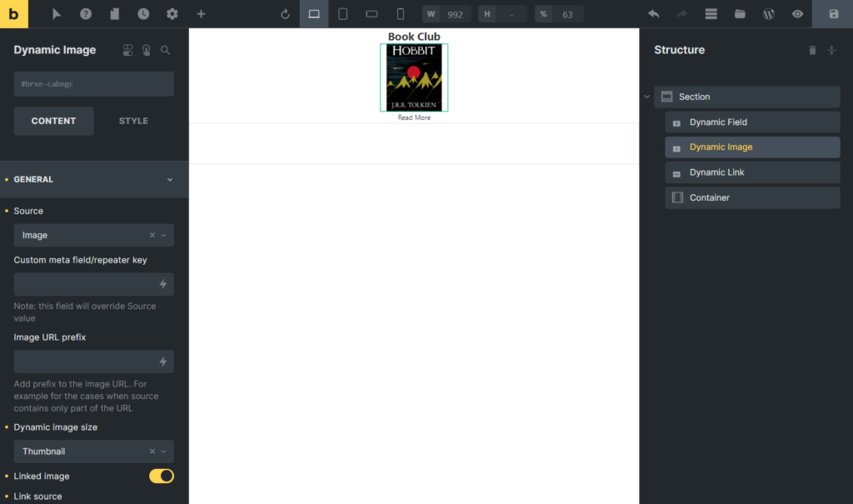
Task: Focus the Custom meta field/repeater key input
Action: pyautogui.click(x=93, y=284)
